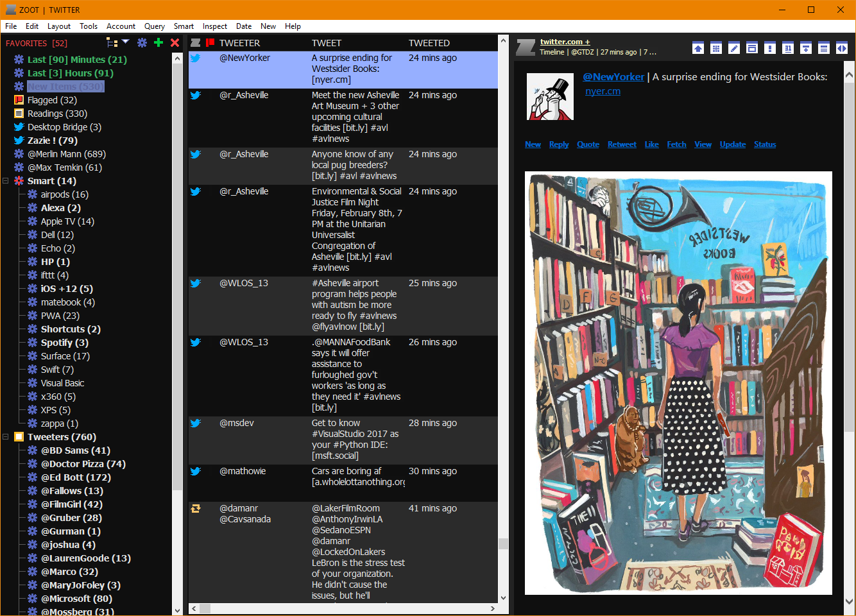The height and width of the screenshot is (616, 856).
Task: Click the Quote link
Action: coord(588,144)
